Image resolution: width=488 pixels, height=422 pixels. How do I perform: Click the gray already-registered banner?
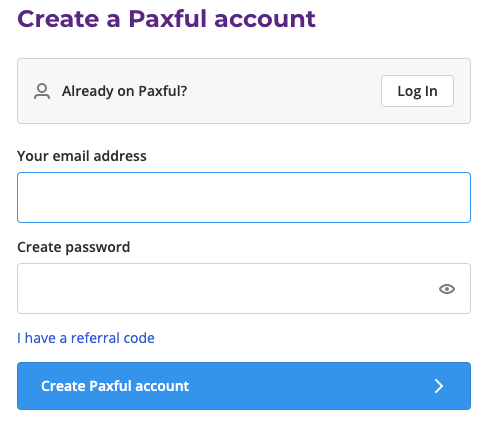tap(244, 91)
